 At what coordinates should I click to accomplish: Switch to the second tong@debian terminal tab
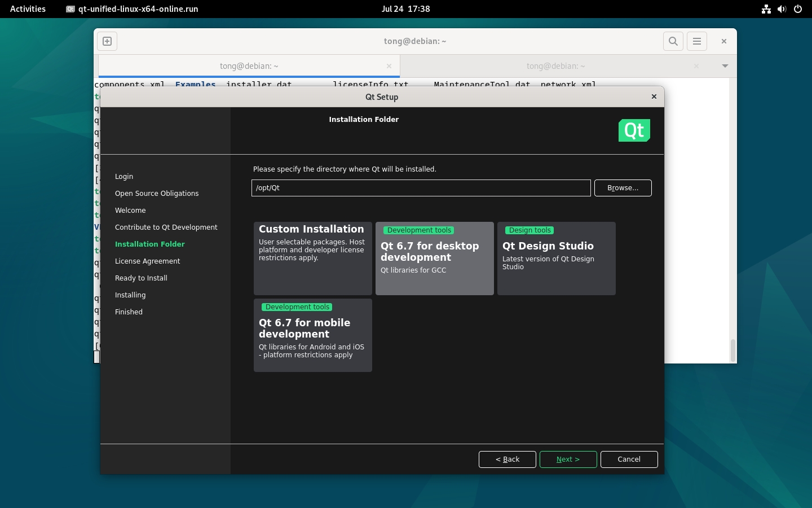coord(555,66)
